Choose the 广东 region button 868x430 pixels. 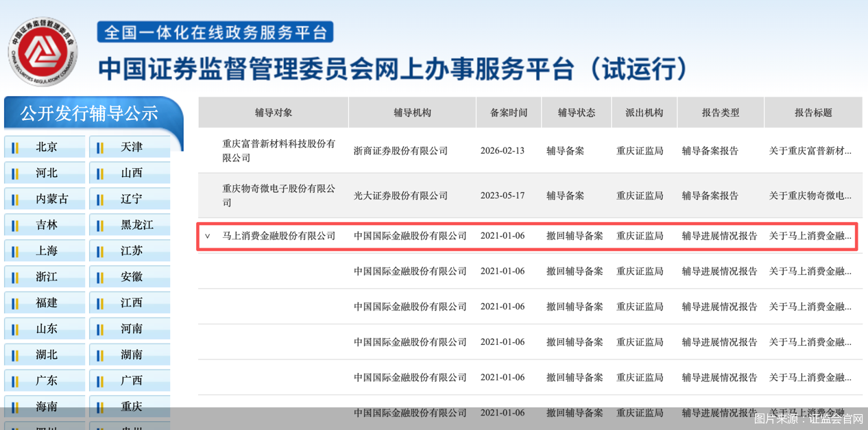click(45, 381)
